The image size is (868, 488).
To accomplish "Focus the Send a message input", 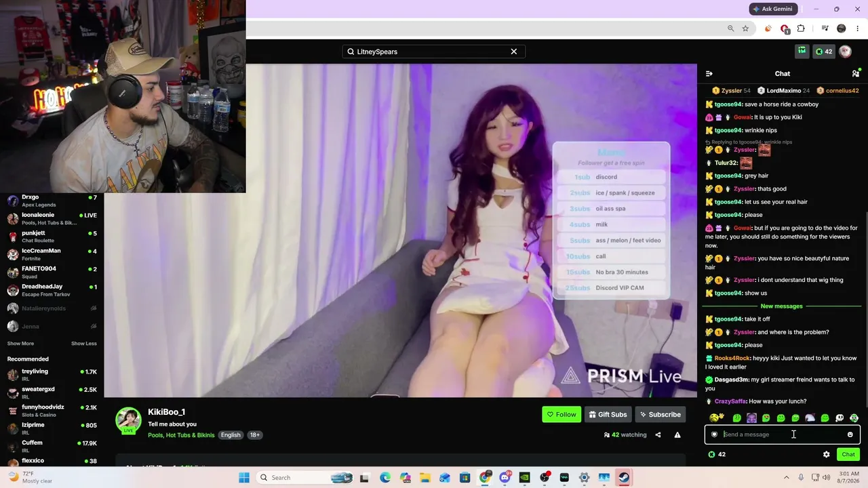I will pos(782,434).
